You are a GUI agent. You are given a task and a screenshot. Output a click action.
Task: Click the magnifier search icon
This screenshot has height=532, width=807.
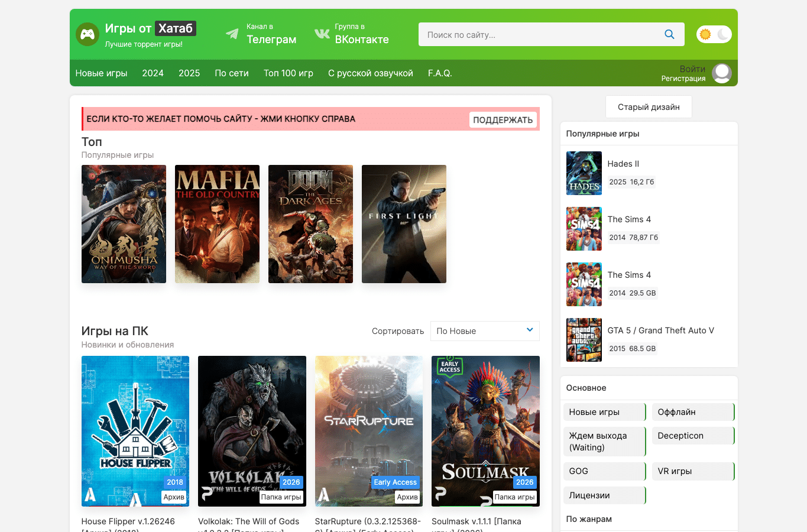669,34
